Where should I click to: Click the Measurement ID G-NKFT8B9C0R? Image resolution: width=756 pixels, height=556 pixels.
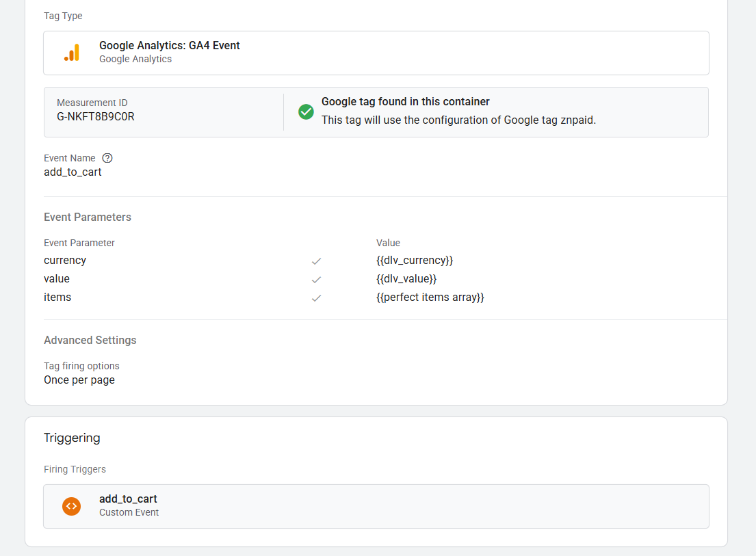tap(96, 117)
